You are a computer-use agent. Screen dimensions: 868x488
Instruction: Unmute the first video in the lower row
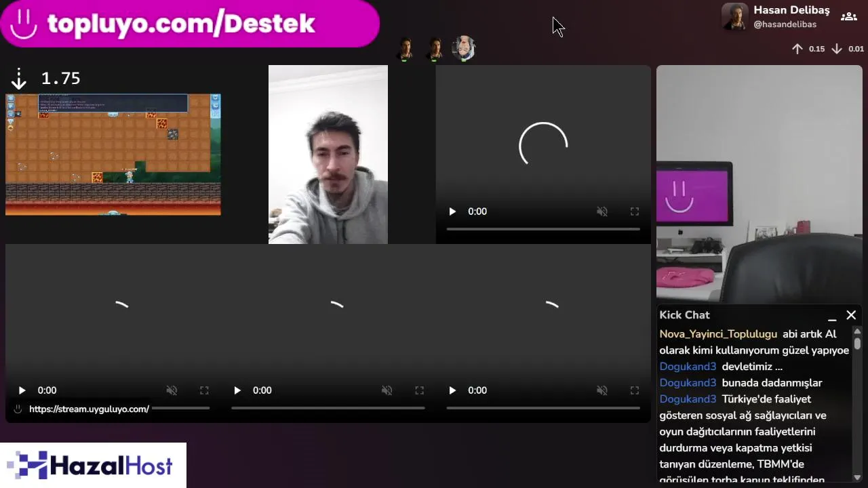pyautogui.click(x=172, y=390)
